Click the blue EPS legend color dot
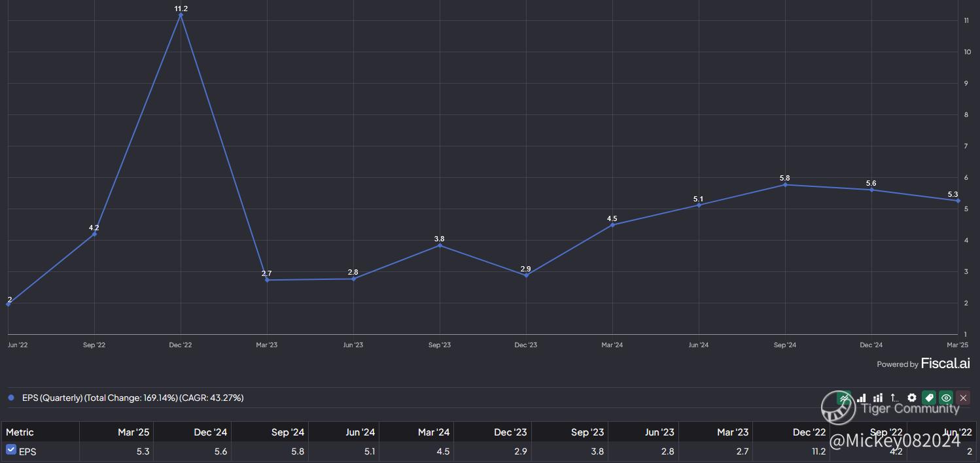The width and height of the screenshot is (980, 463). [x=11, y=398]
